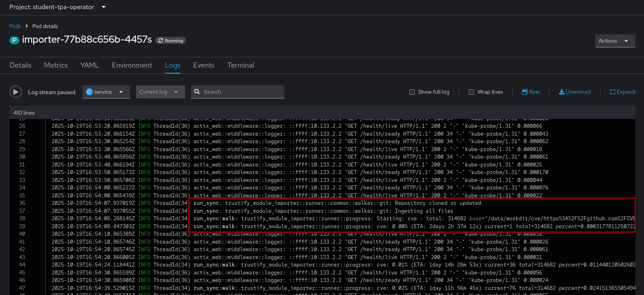Click the '410 lines' counter text
This screenshot has height=295, width=644.
[24, 113]
